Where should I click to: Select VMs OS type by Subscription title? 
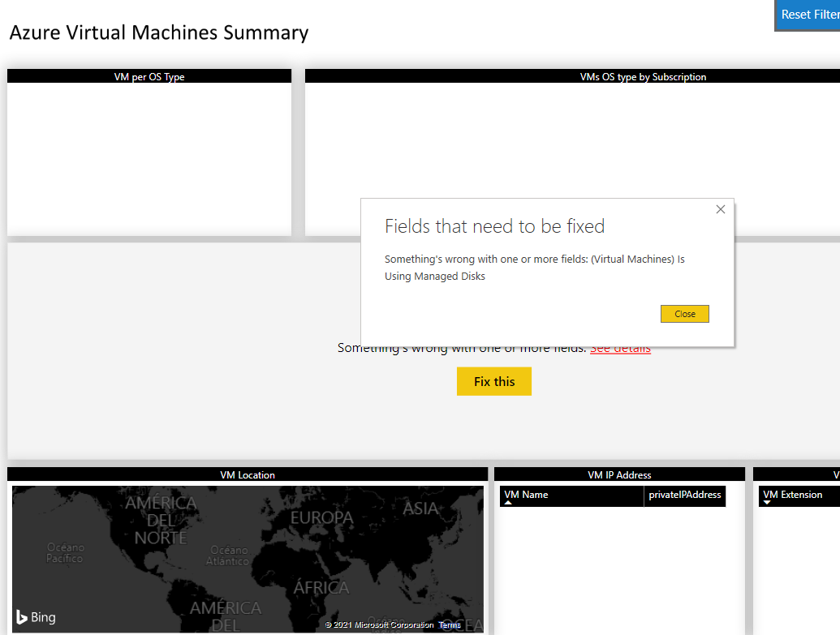pyautogui.click(x=643, y=76)
